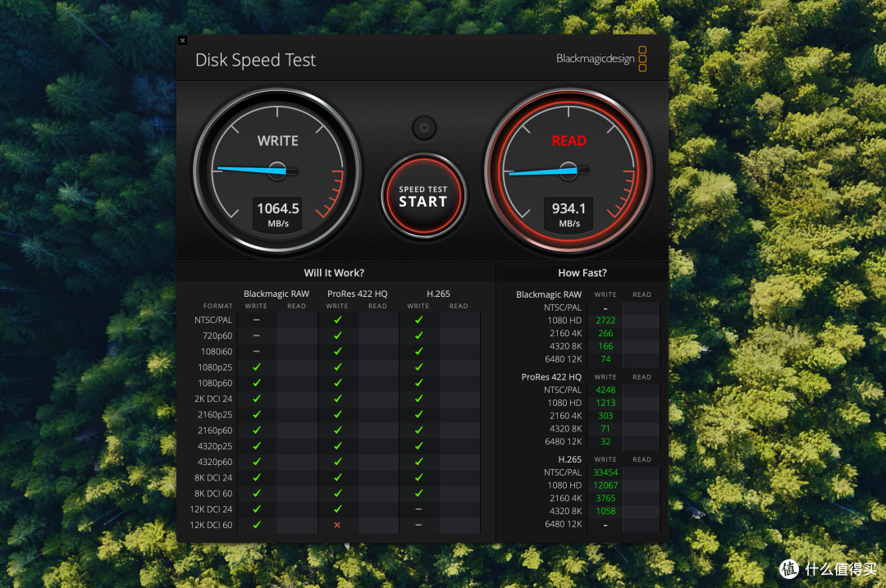This screenshot has width=886, height=588.
Task: Click the 3765 H.265 2160 4K write value
Action: click(605, 498)
